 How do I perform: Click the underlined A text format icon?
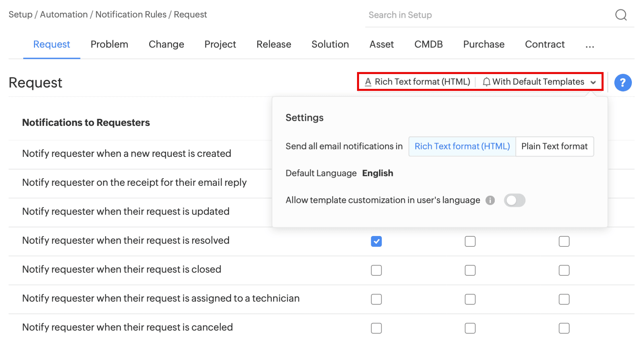coord(368,82)
